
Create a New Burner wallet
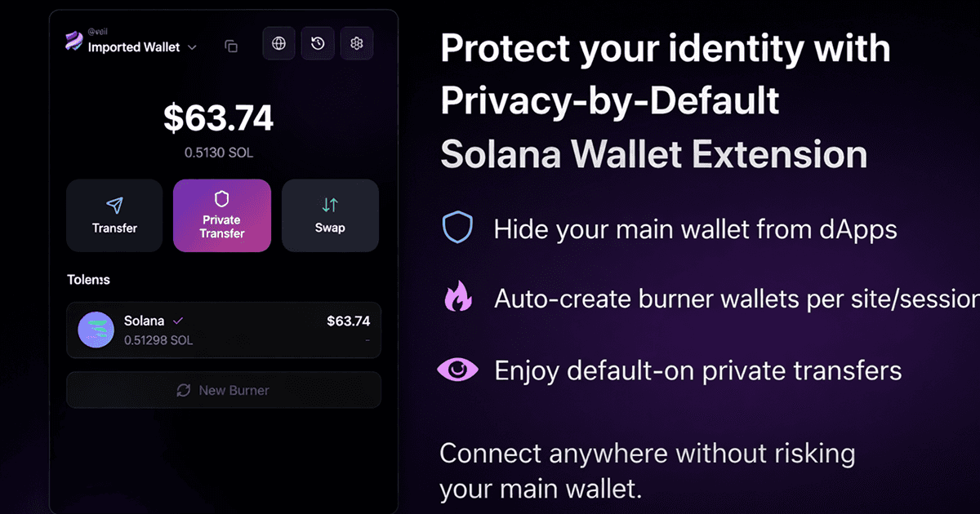tap(224, 390)
